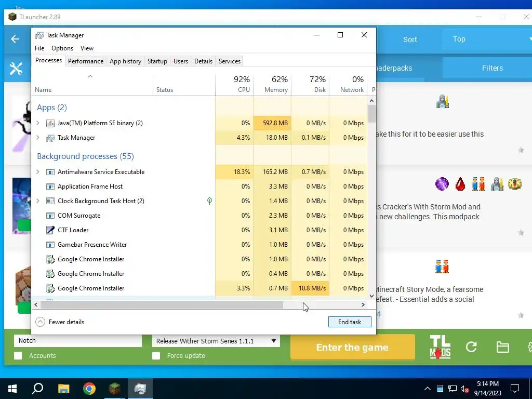Expand Antimalware Service Executable row
532x399 pixels.
[38, 172]
